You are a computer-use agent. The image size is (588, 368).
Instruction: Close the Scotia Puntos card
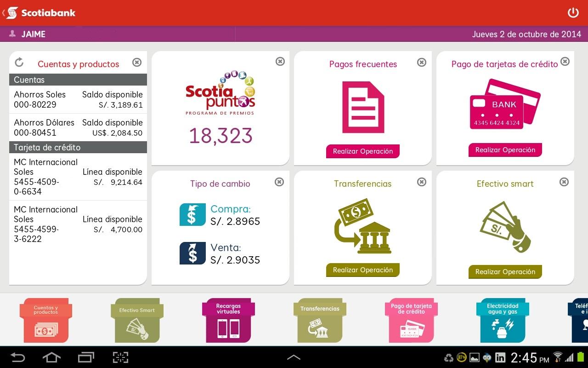coord(280,61)
